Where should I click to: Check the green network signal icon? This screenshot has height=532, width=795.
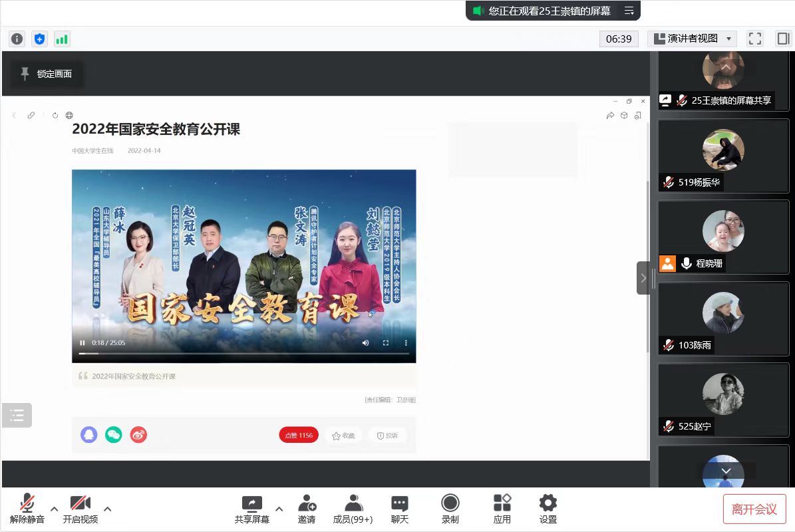pyautogui.click(x=62, y=39)
